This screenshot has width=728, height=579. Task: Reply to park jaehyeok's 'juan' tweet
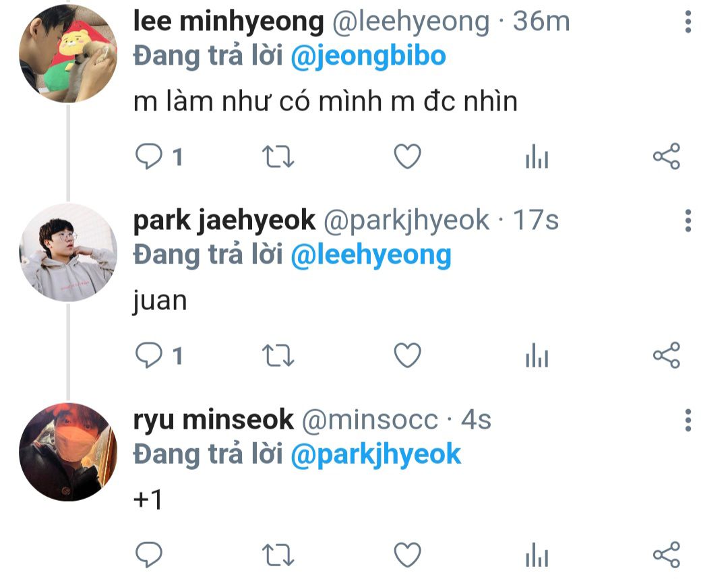click(148, 355)
